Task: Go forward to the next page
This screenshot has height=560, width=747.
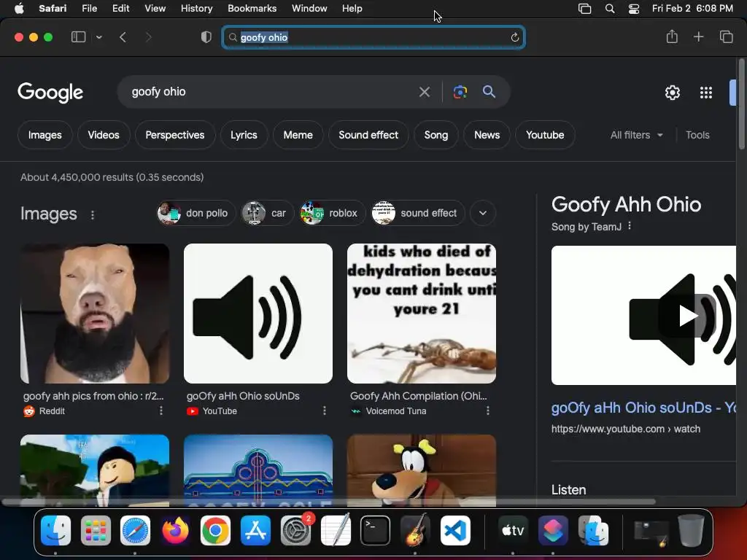Action: point(148,37)
